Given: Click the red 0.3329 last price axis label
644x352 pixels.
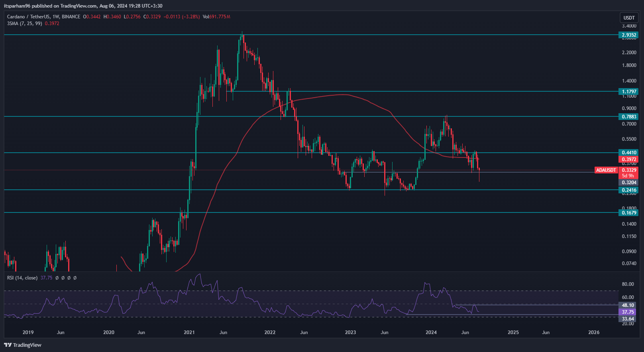Looking at the screenshot, I should (x=629, y=170).
